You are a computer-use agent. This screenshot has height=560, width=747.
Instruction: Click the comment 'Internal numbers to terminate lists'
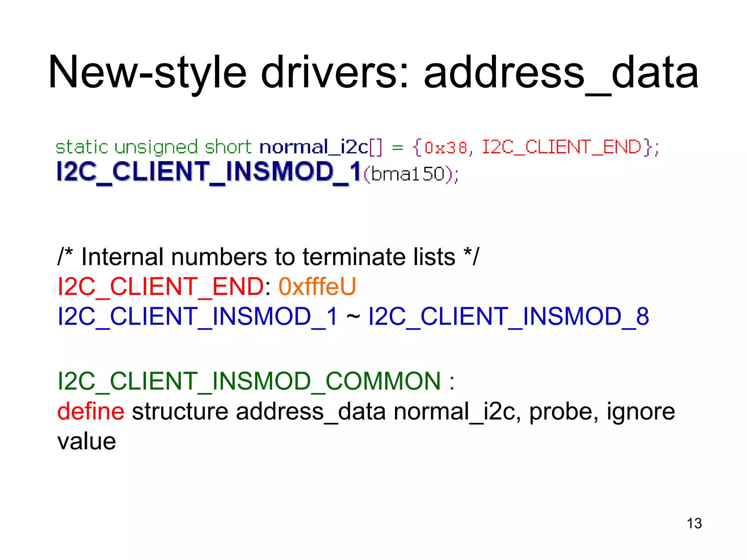[x=268, y=257]
